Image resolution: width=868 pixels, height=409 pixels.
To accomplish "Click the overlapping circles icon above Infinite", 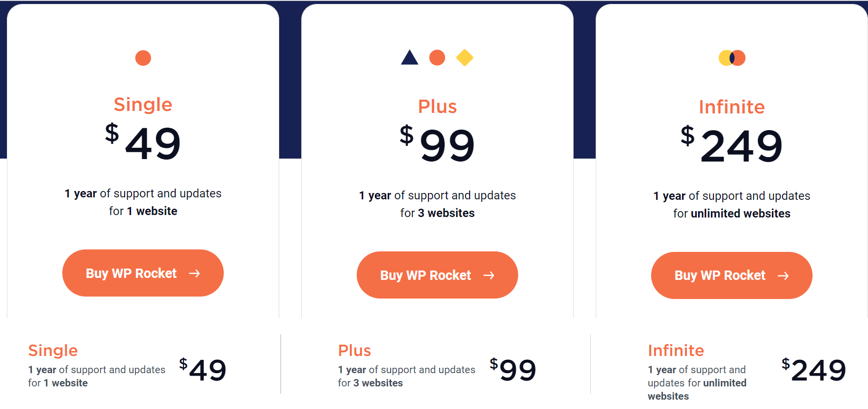I will [x=732, y=58].
